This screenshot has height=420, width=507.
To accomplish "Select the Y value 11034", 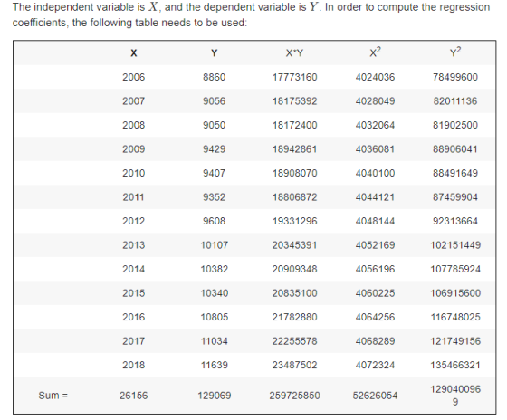I will point(214,341).
